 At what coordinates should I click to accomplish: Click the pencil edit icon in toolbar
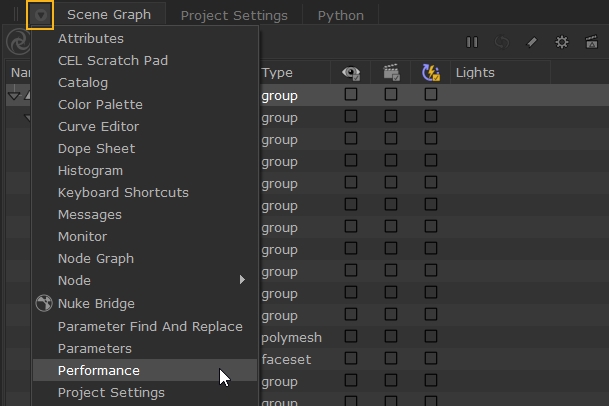pos(532,42)
